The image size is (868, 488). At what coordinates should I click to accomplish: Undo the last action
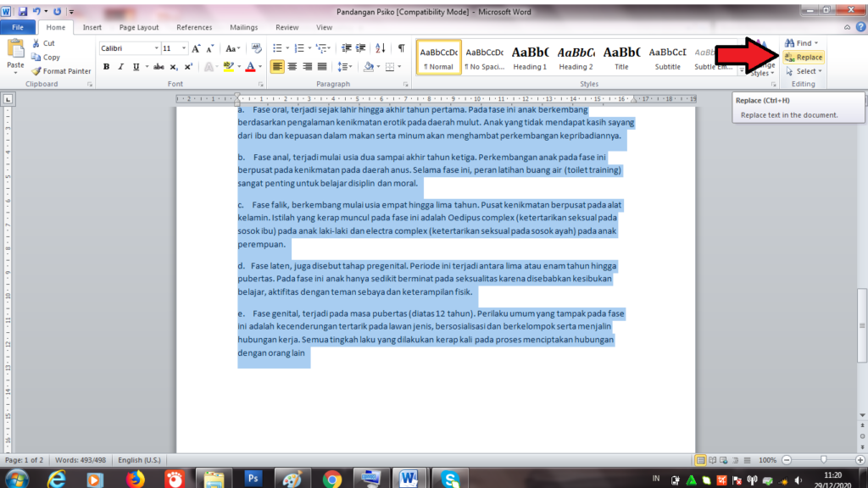(x=36, y=12)
